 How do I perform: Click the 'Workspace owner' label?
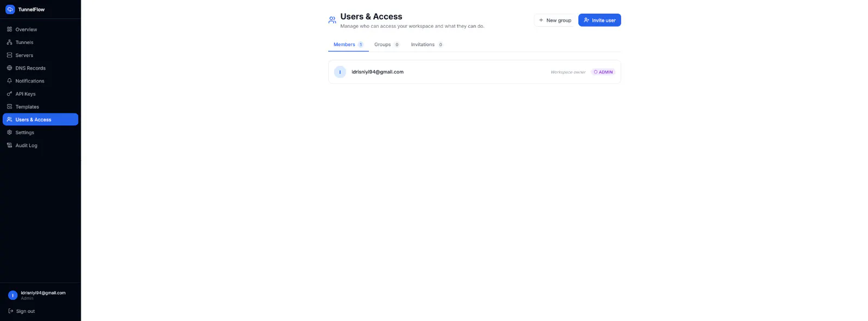point(568,72)
